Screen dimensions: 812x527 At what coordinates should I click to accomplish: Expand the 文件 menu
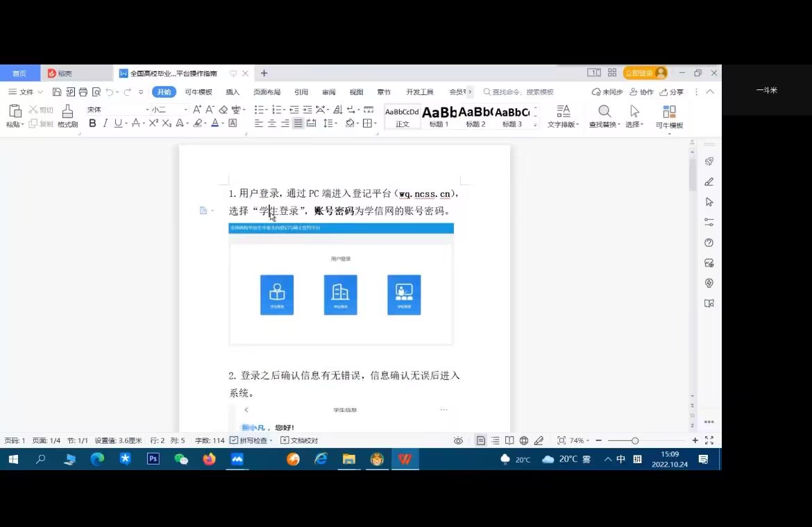coord(26,92)
